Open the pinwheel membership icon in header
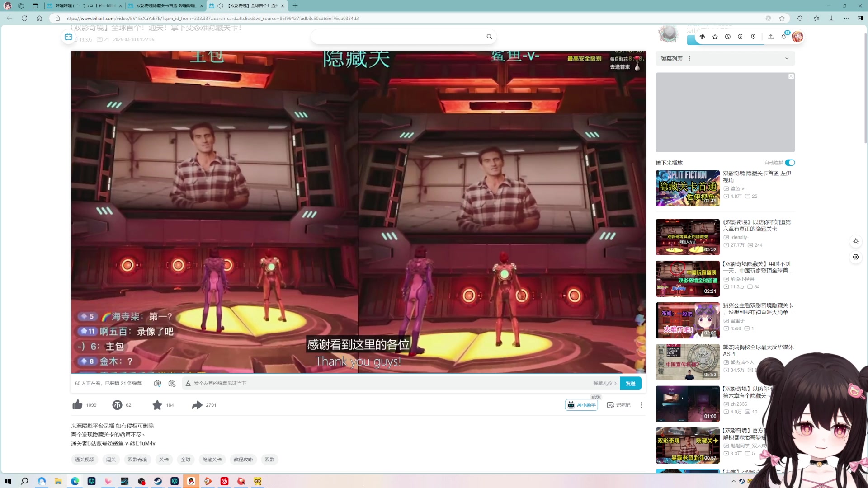The width and height of the screenshot is (868, 488). 702,37
